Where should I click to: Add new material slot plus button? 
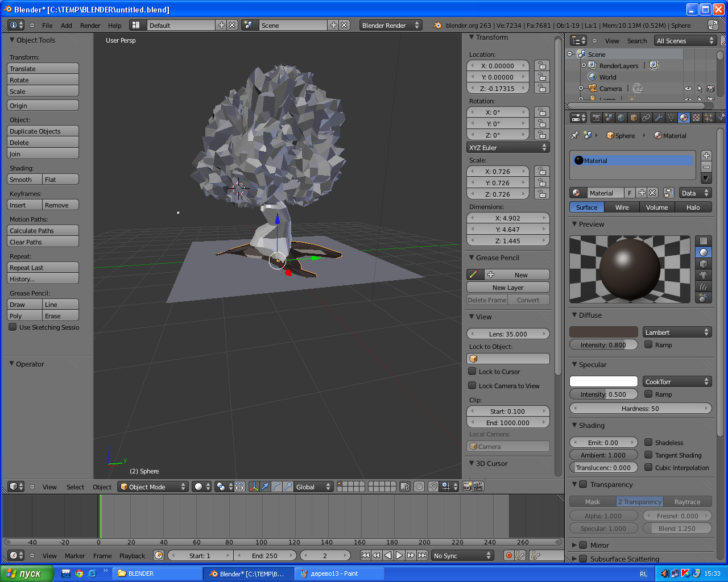click(x=706, y=156)
